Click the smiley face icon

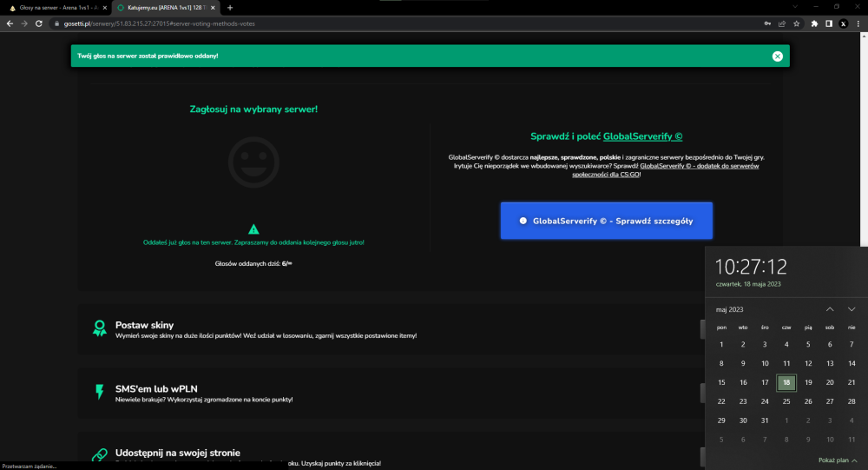click(x=253, y=162)
